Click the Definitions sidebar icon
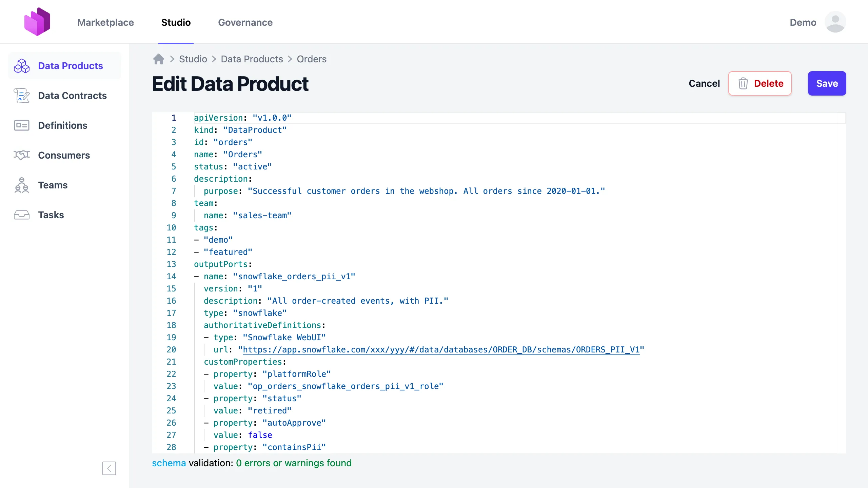The image size is (868, 488). [21, 125]
